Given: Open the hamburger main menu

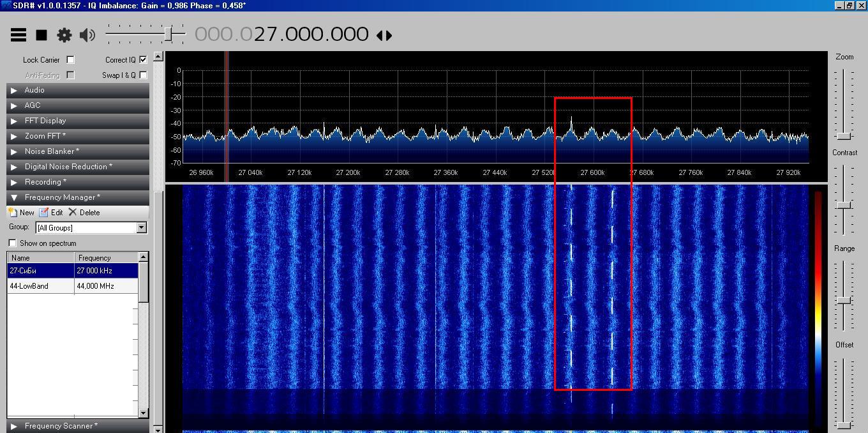Looking at the screenshot, I should (x=19, y=35).
